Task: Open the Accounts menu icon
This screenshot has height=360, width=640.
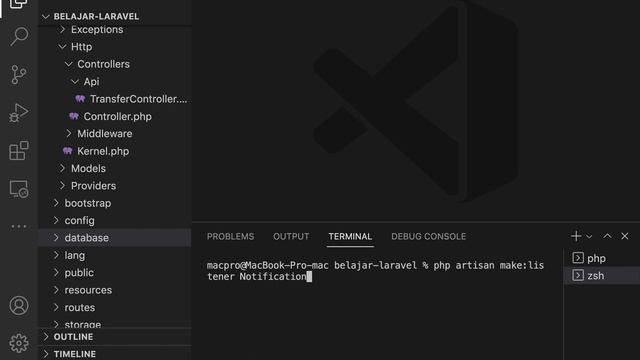Action: click(19, 305)
